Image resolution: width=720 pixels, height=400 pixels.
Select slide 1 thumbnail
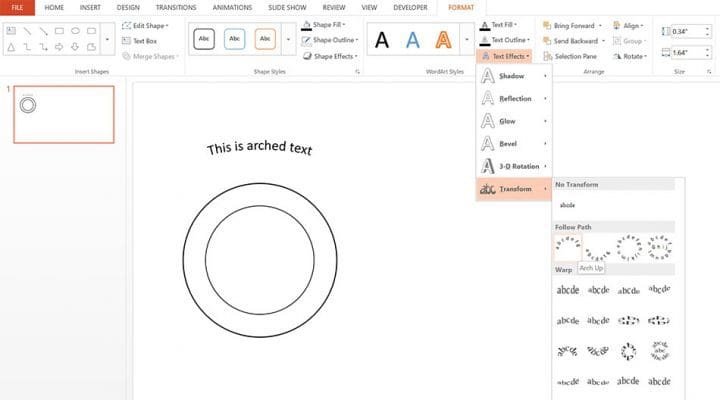point(64,114)
